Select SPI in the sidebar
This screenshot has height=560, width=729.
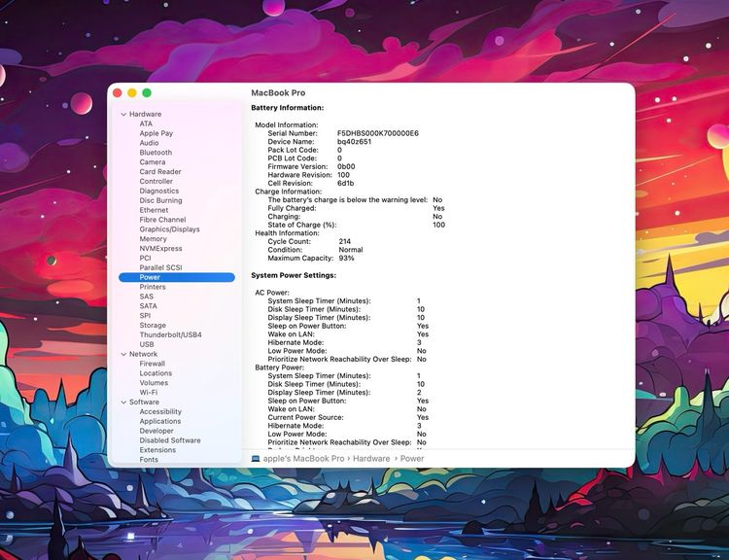tap(145, 316)
